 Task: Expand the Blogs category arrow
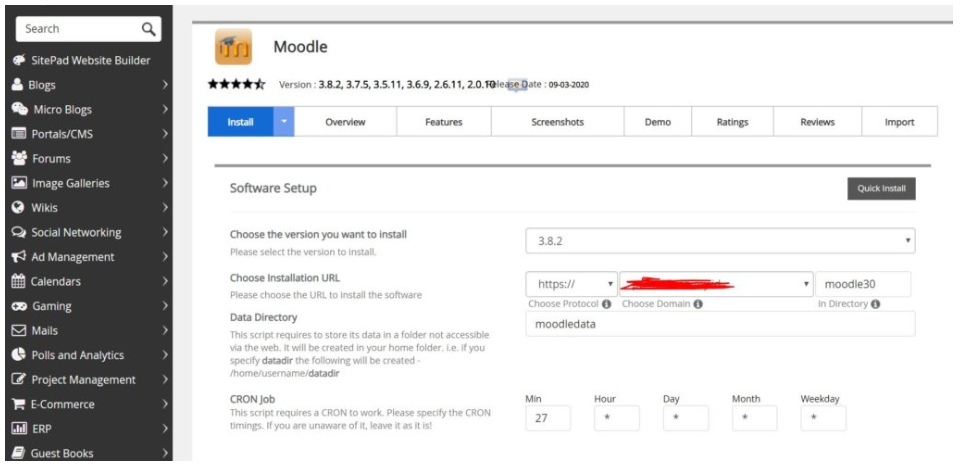click(164, 85)
